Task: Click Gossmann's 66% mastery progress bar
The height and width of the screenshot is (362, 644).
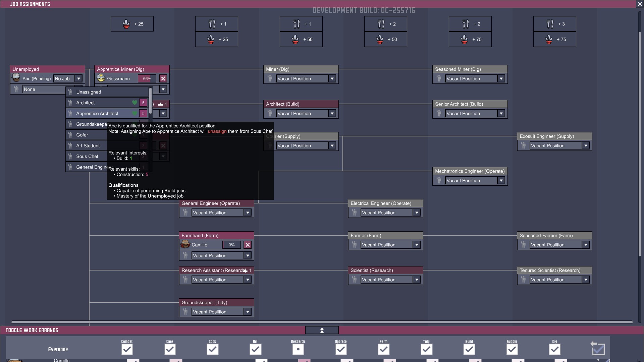Action: coord(147,78)
